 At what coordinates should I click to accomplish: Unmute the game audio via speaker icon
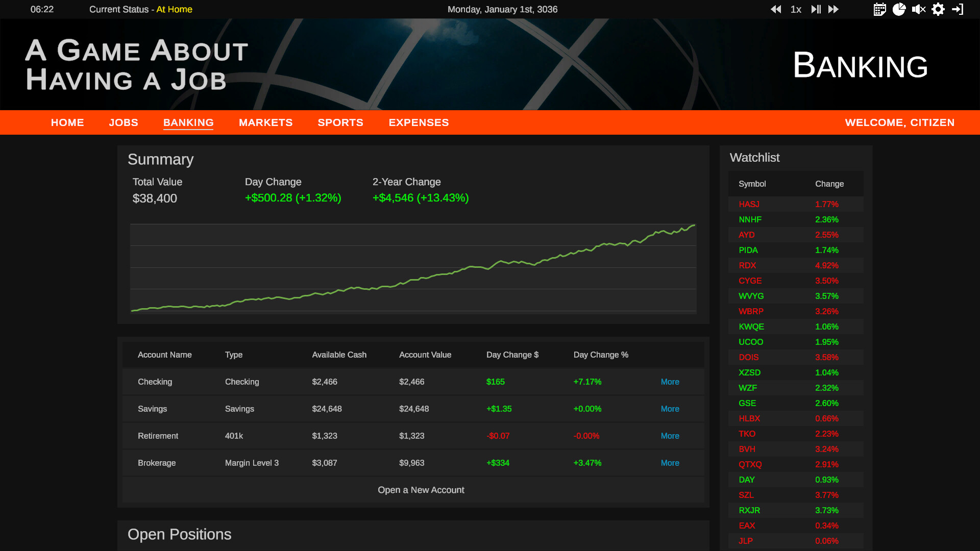[x=919, y=9]
